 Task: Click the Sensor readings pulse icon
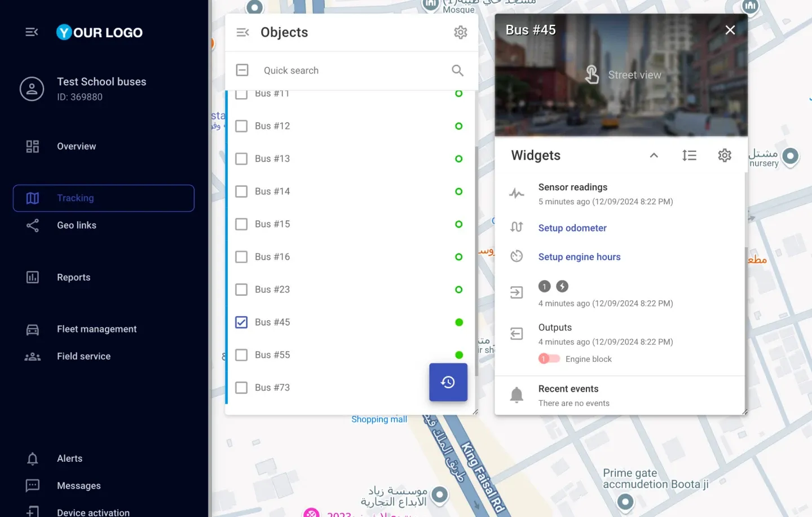(x=517, y=194)
